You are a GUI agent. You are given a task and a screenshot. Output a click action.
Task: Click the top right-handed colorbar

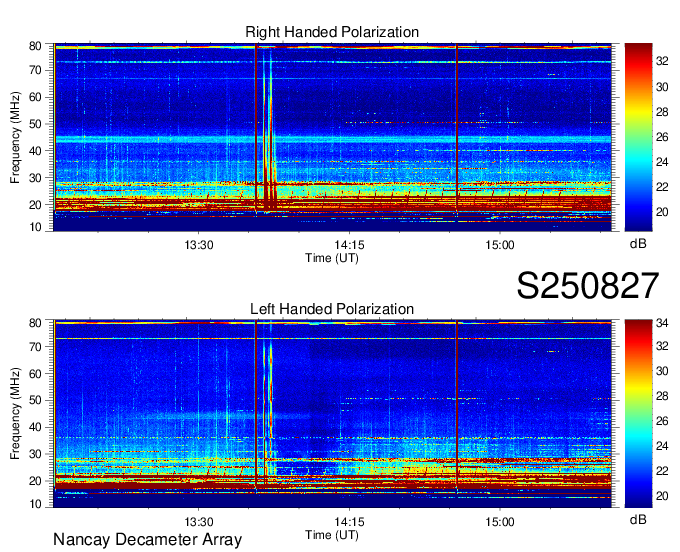pos(638,137)
